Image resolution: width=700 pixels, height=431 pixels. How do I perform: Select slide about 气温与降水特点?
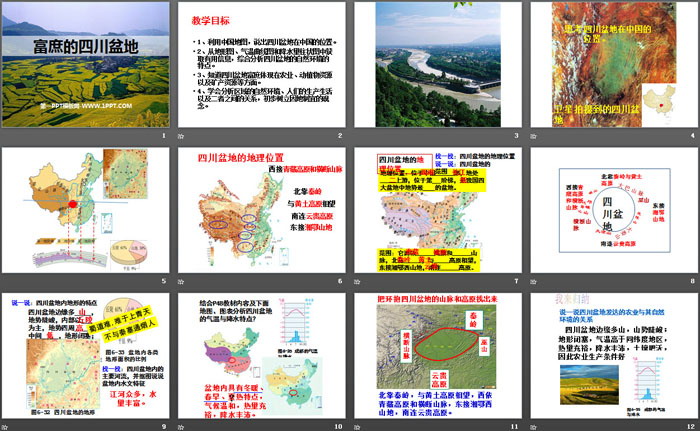pyautogui.click(x=262, y=356)
